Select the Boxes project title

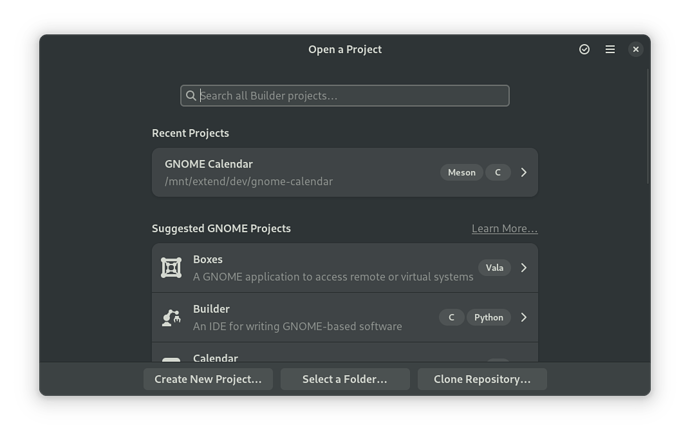point(208,260)
